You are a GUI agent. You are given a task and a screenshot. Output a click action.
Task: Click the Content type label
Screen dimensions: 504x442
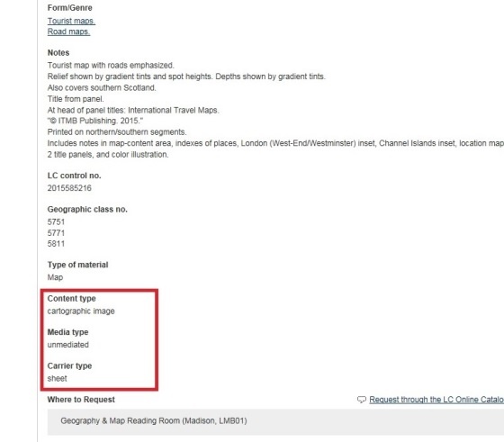click(72, 299)
